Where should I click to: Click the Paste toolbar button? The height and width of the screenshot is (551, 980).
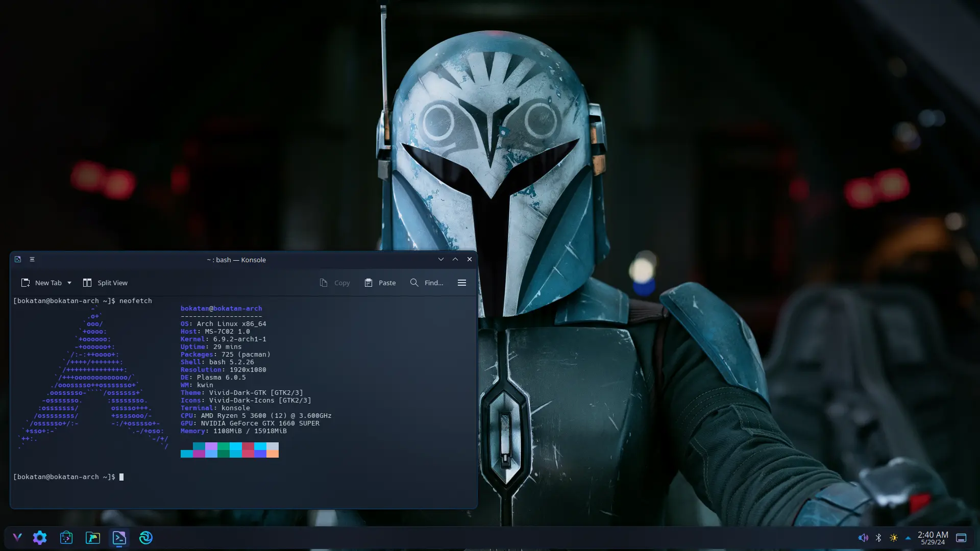coord(380,283)
